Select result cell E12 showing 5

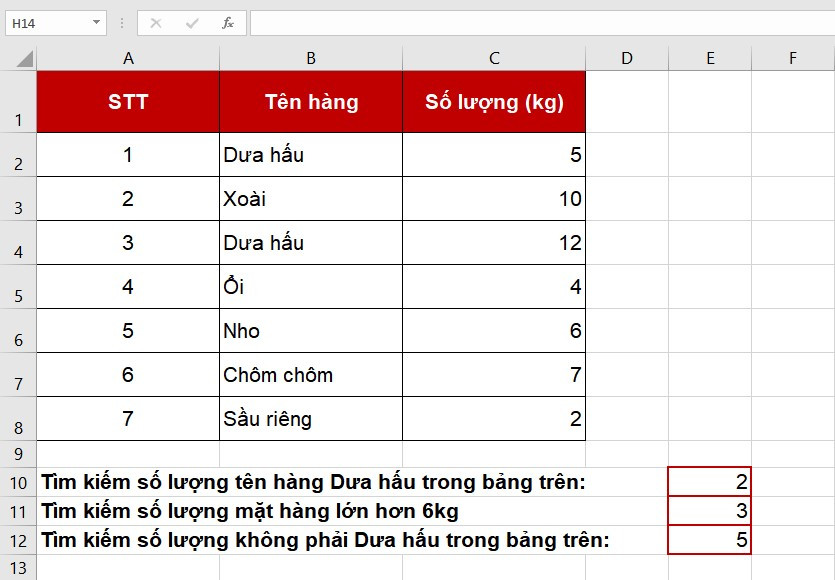coord(710,540)
